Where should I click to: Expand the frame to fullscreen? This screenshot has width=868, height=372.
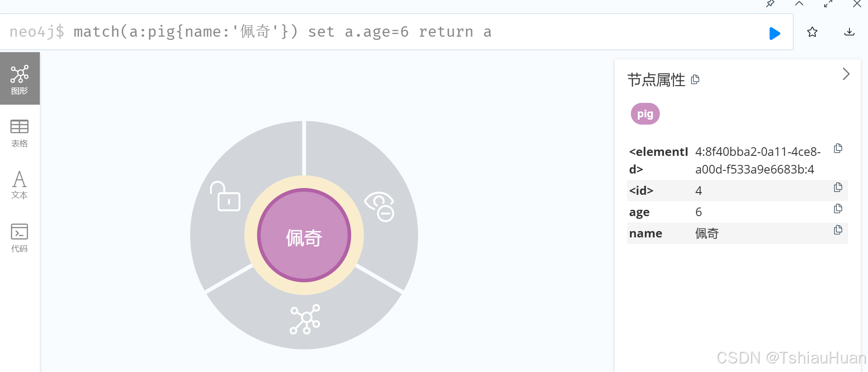(828, 4)
